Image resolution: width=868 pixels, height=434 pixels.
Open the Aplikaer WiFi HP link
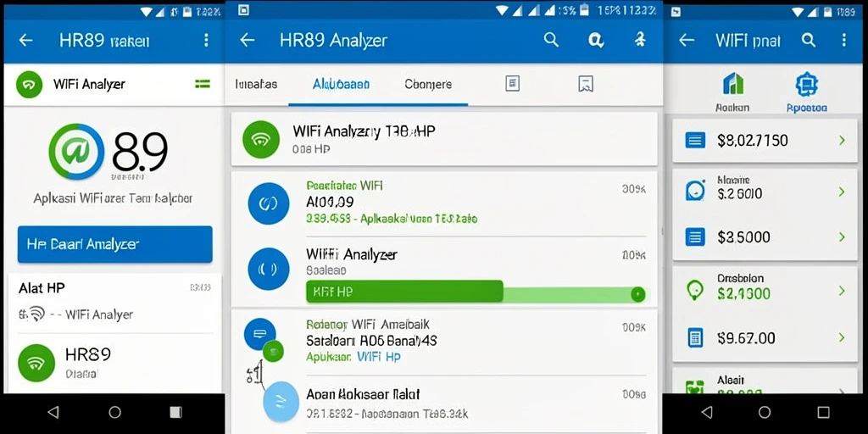click(x=353, y=357)
